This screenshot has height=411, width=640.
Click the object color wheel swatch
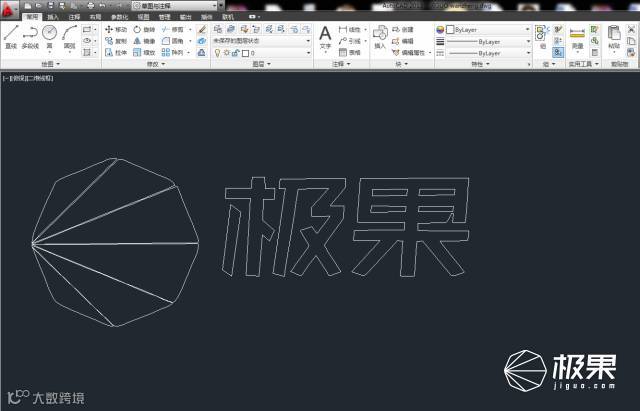pos(440,29)
